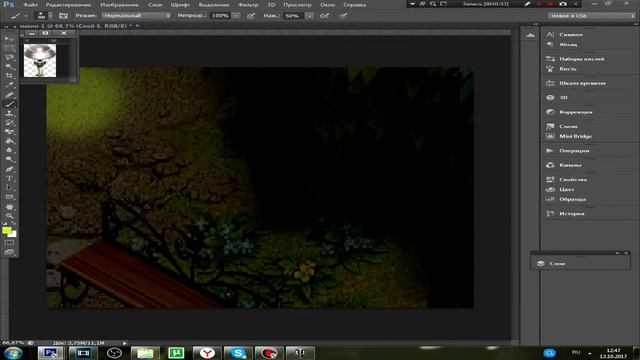Open the Файл menu
This screenshot has width=640, height=360.
31,4
